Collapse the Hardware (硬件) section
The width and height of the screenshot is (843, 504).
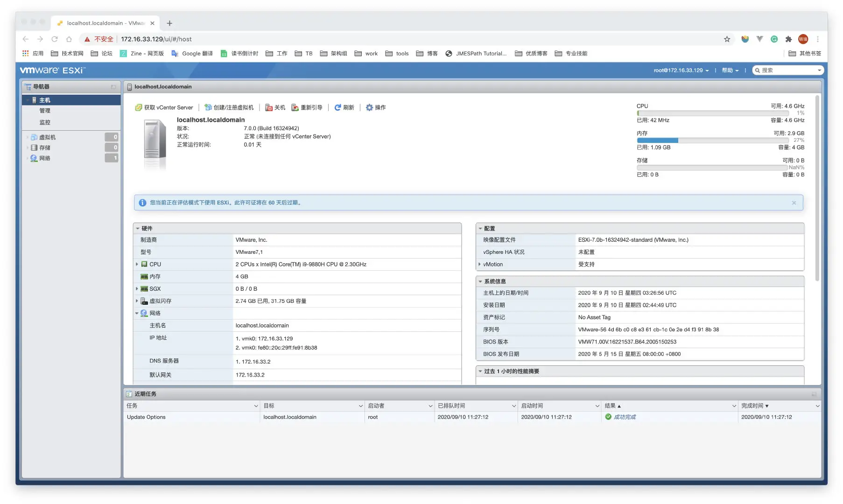pyautogui.click(x=138, y=228)
